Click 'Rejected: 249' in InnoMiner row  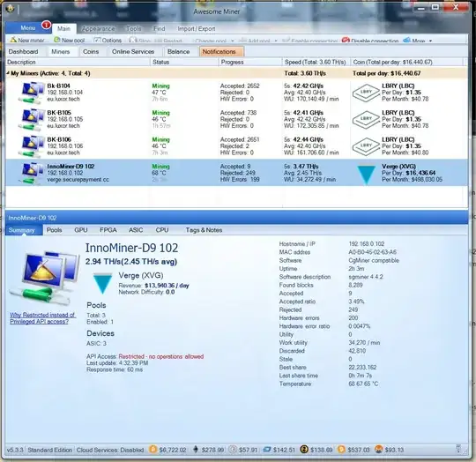point(238,173)
